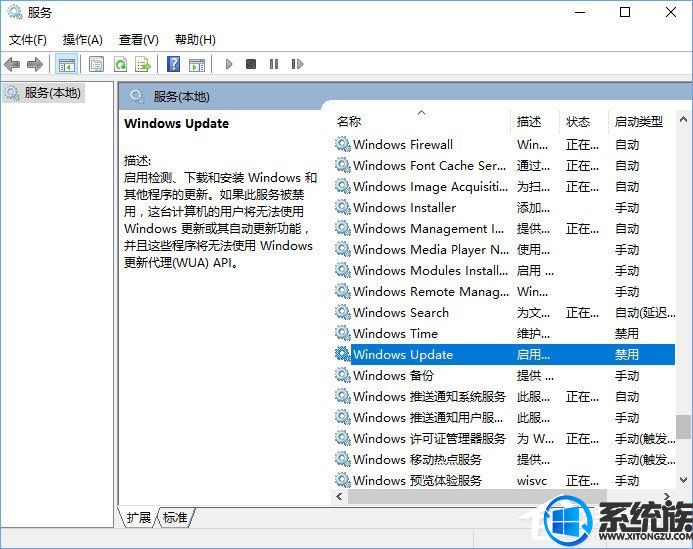Select the Windows 推送通知用户服务 row
693x549 pixels.
pyautogui.click(x=504, y=418)
